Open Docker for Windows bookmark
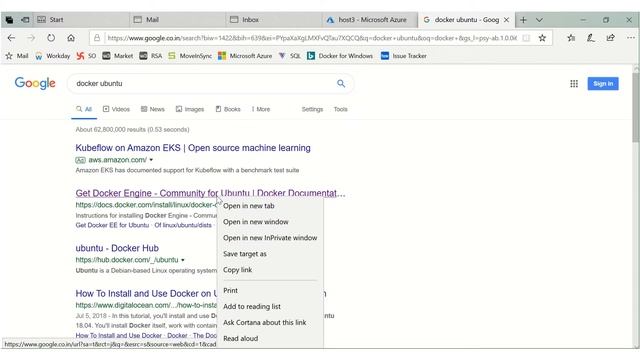Screen dimensions: 640x360 coord(340,56)
